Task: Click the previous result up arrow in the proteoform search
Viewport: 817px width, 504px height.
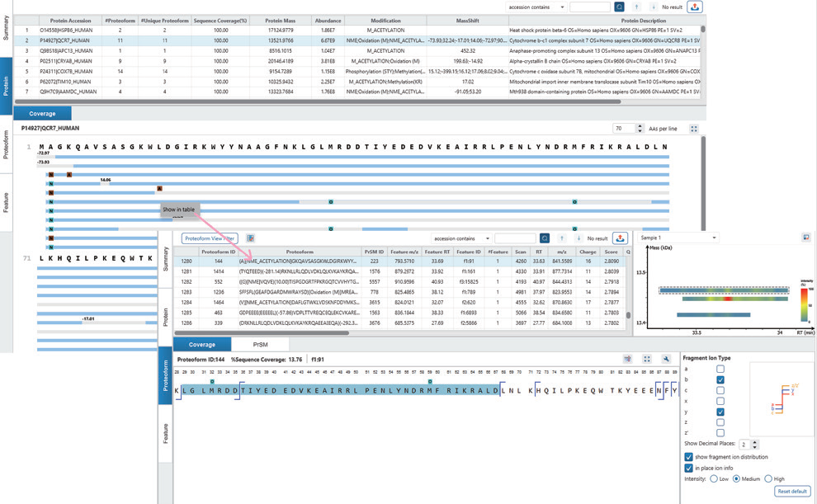Action: click(562, 238)
